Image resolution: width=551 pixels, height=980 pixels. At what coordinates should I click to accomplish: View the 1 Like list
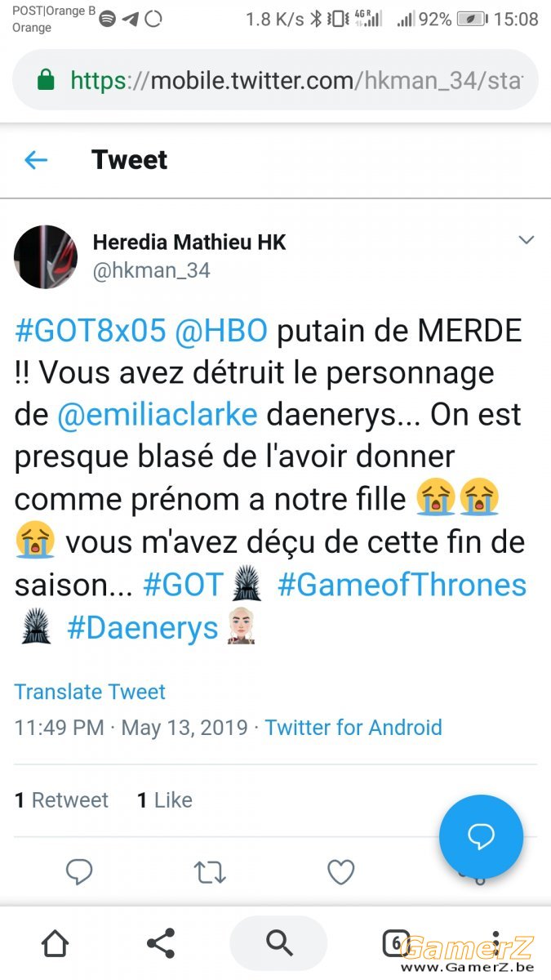tap(164, 800)
